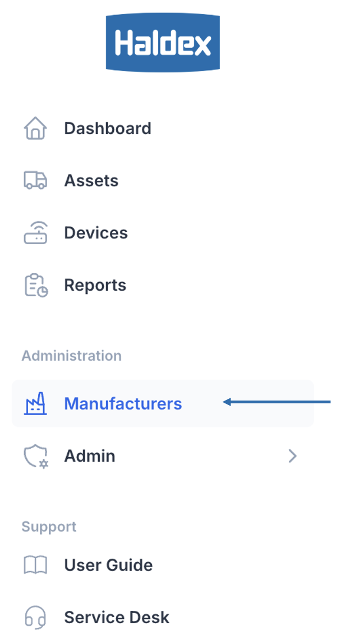Click the Haldex logo

[x=163, y=43]
